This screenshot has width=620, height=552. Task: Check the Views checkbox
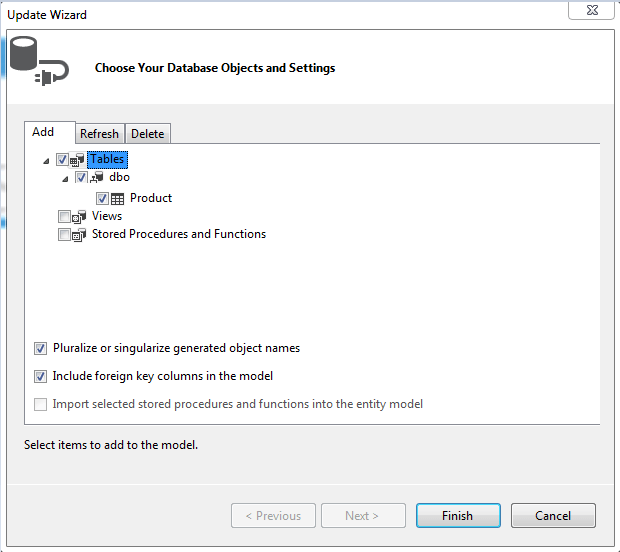(x=64, y=217)
